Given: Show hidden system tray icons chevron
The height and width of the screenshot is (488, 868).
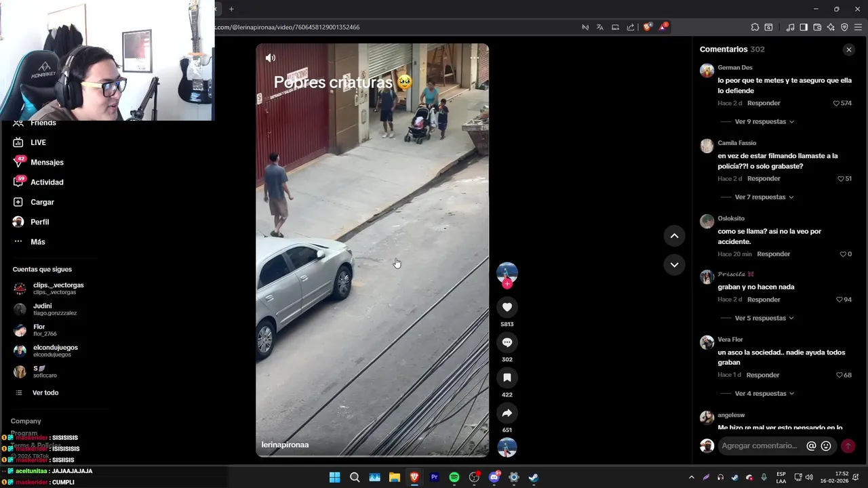Looking at the screenshot, I should coord(692,477).
